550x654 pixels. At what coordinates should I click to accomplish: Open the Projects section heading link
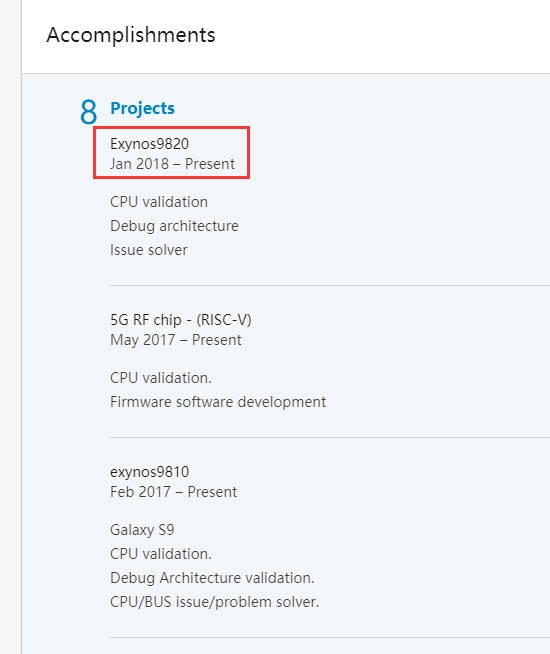click(x=142, y=108)
